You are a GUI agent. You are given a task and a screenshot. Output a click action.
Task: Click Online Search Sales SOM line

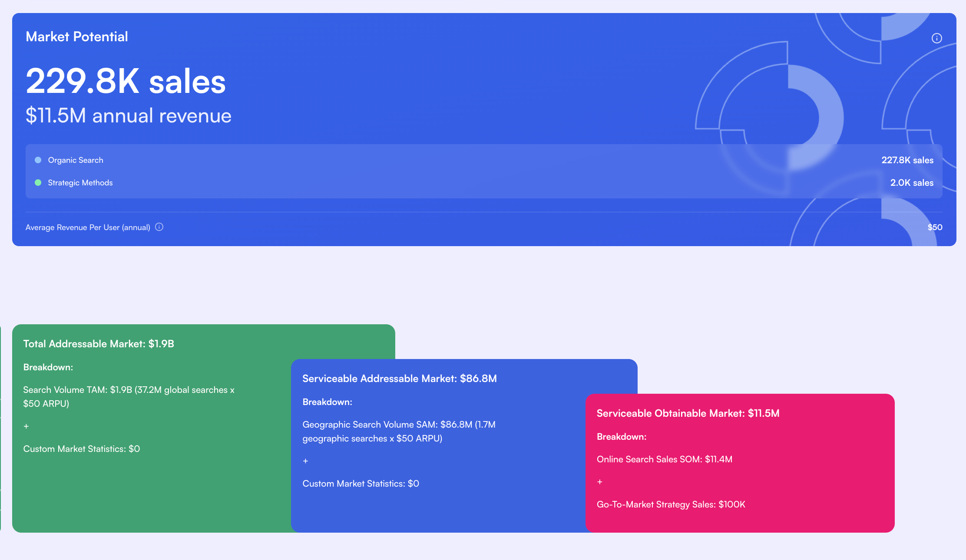664,459
